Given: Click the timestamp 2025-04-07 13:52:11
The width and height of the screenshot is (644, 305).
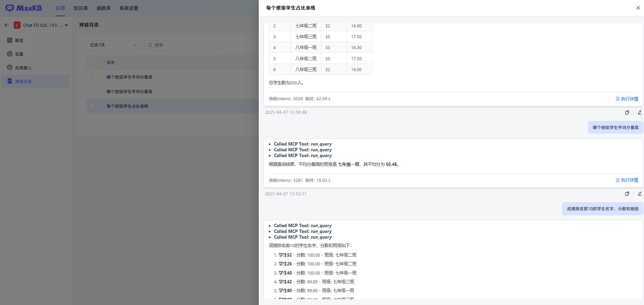Looking at the screenshot, I should click(286, 194).
